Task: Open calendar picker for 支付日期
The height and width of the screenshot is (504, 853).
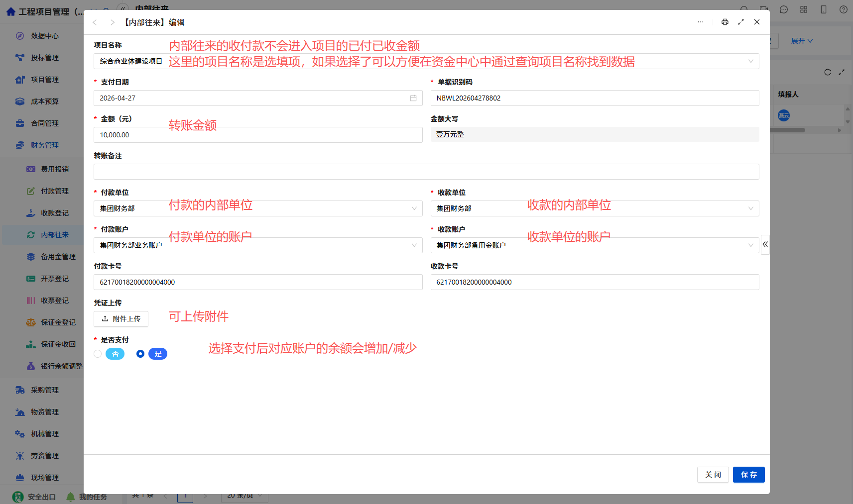Action: pos(413,98)
